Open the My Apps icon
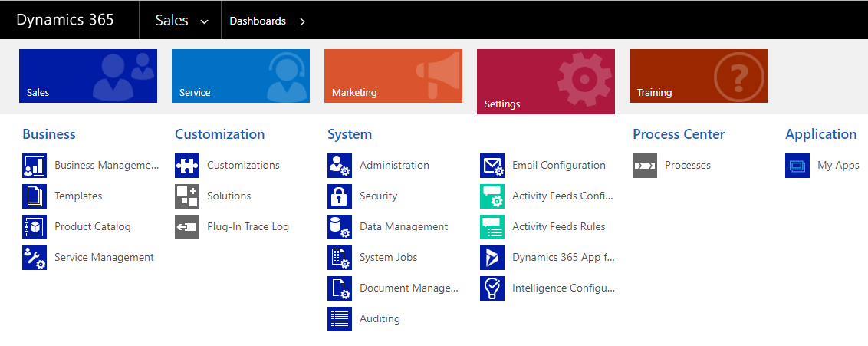Image resolution: width=868 pixels, height=346 pixels. pos(797,166)
